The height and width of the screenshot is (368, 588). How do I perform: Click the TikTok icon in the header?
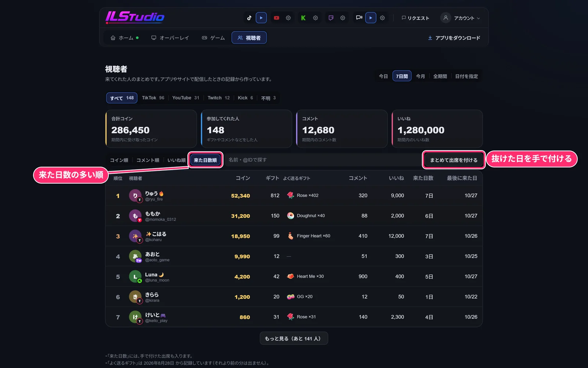[249, 18]
